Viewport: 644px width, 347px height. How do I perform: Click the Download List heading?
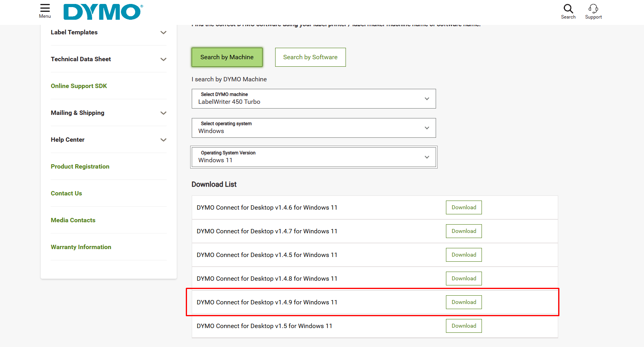click(214, 184)
